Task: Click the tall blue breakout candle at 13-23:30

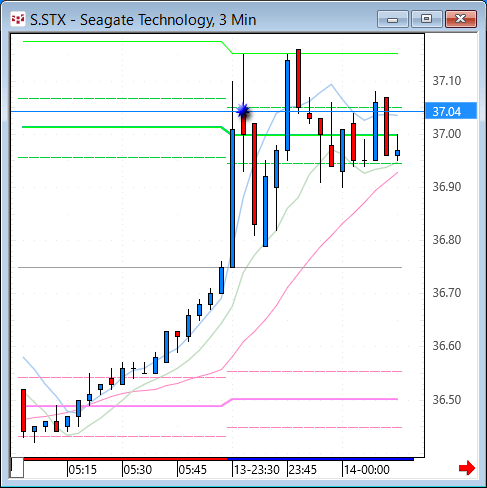Action: coord(233,198)
